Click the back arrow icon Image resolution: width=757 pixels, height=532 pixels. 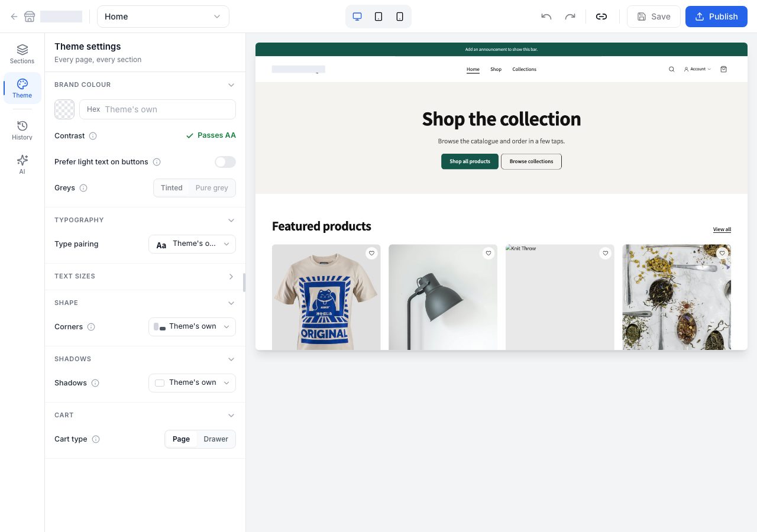14,17
